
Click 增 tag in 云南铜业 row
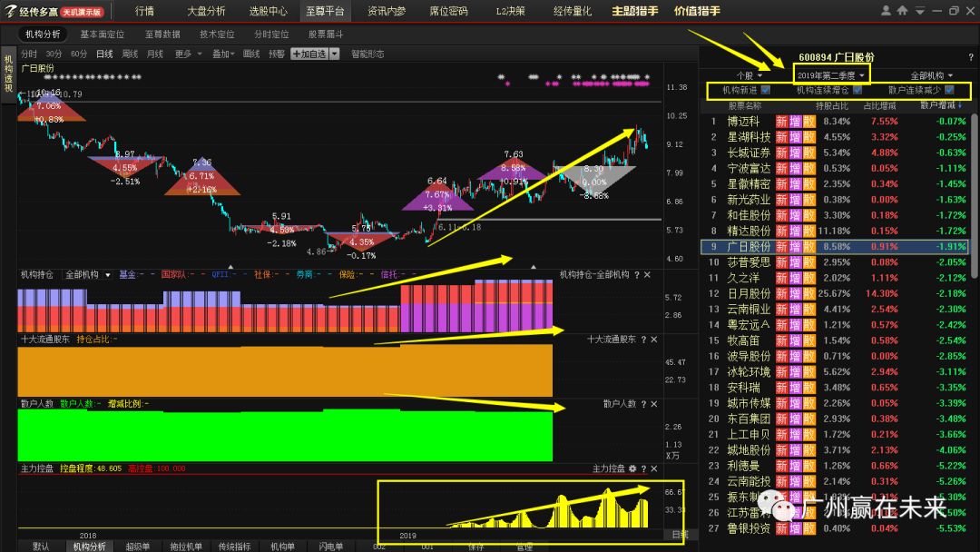795,310
